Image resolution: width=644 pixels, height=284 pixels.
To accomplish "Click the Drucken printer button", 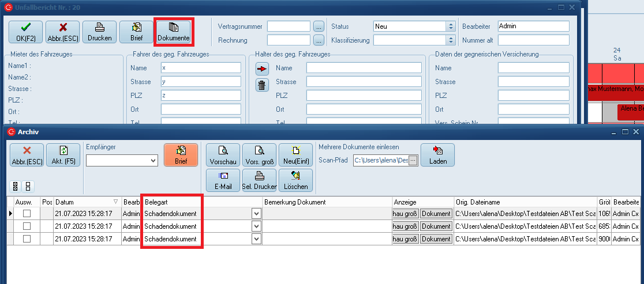I will [99, 32].
